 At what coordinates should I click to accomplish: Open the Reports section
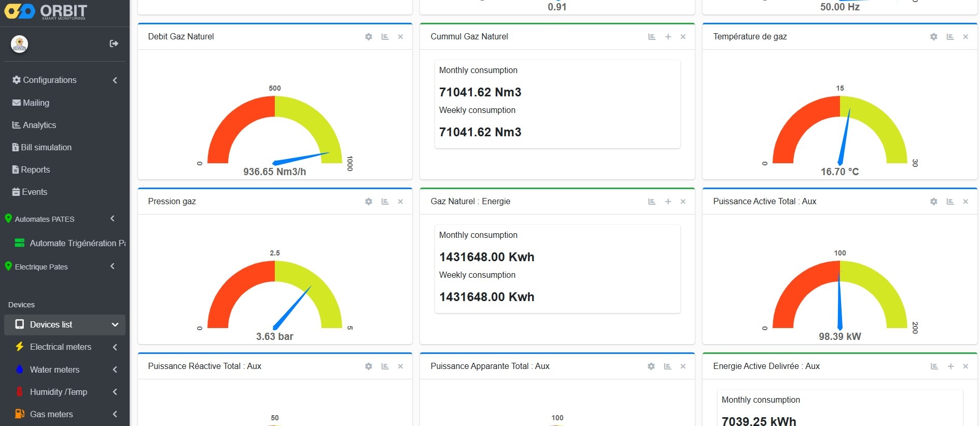[35, 169]
